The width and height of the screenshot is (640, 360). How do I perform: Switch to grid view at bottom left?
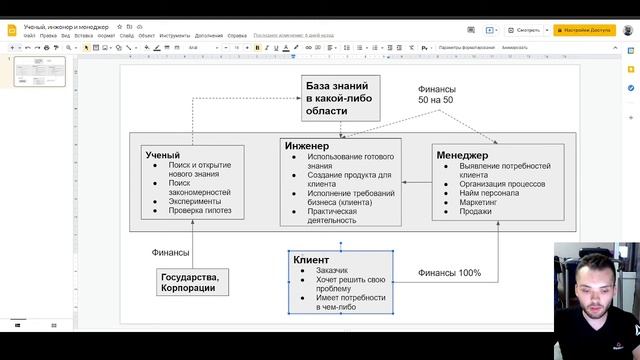pos(54,325)
